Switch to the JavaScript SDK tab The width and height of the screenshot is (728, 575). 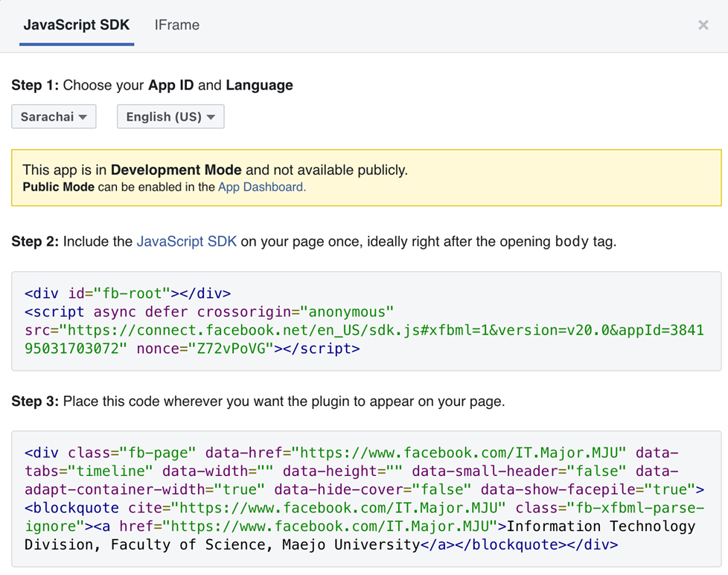pyautogui.click(x=77, y=25)
